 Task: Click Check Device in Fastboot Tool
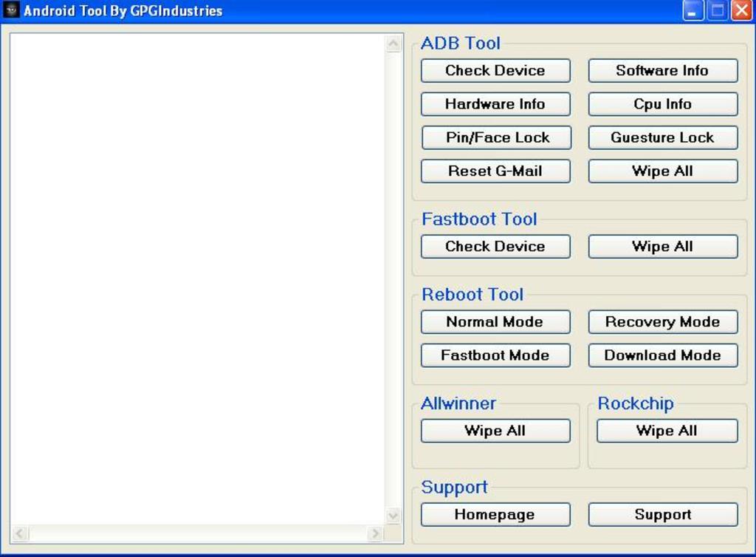(495, 247)
